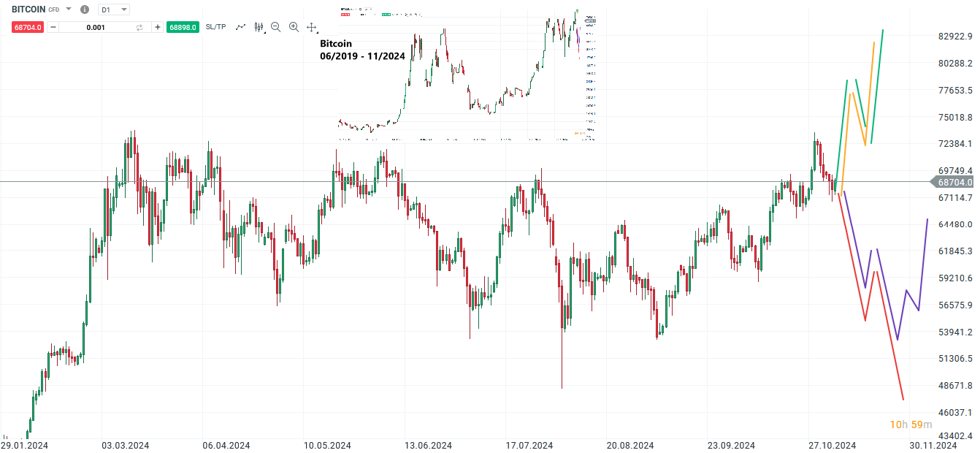The height and width of the screenshot is (453, 980).
Task: Click the volume refresh/swap icon
Action: 139,27
